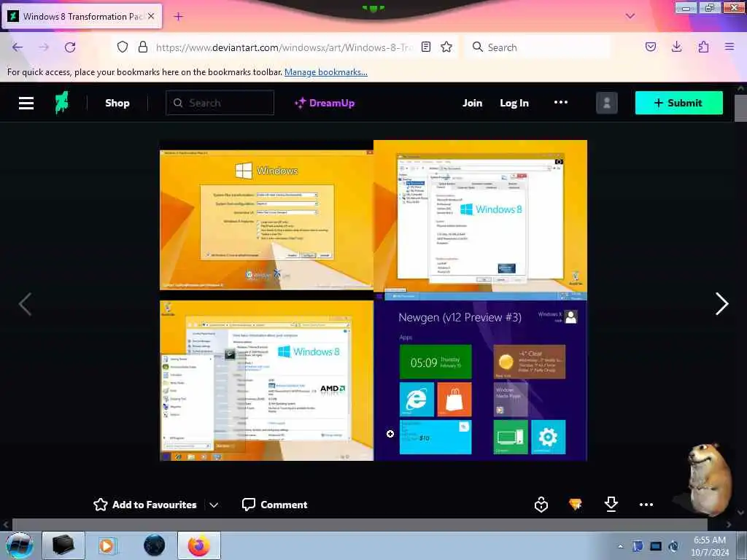Image resolution: width=747 pixels, height=560 pixels.
Task: Click the Firefox taskbar icon
Action: tap(199, 545)
